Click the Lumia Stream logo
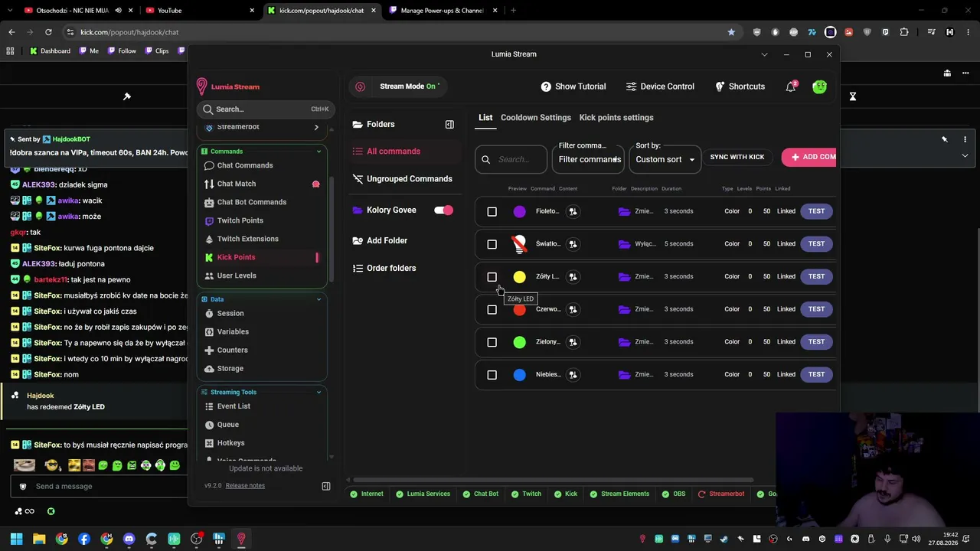Image resolution: width=980 pixels, height=551 pixels. [x=228, y=86]
